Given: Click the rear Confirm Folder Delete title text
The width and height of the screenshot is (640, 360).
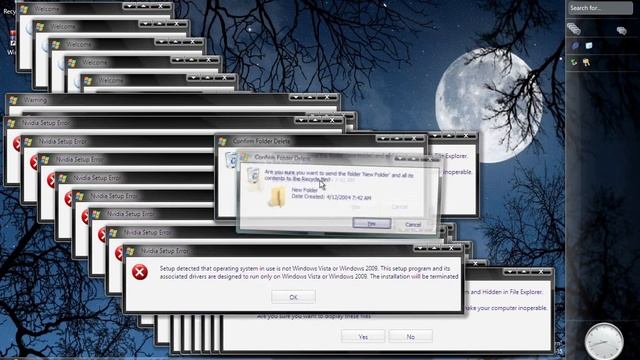Looking at the screenshot, I should click(x=261, y=141).
